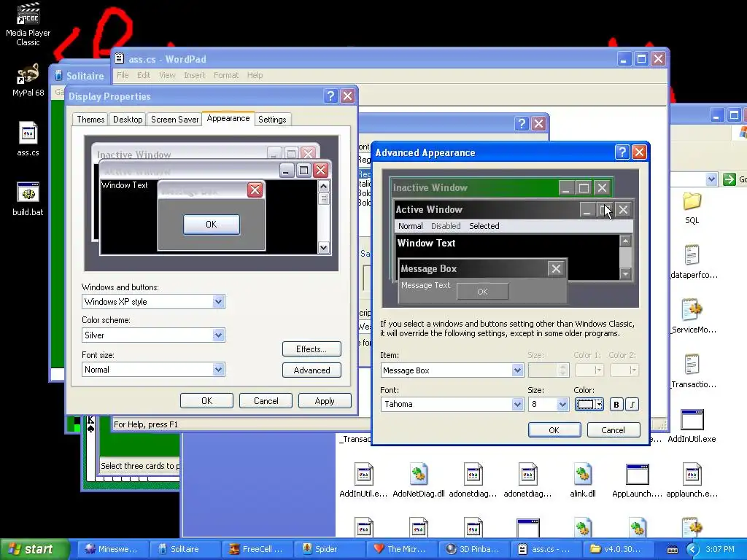
Task: Select the AppLaunch.exe application icon
Action: 637,481
